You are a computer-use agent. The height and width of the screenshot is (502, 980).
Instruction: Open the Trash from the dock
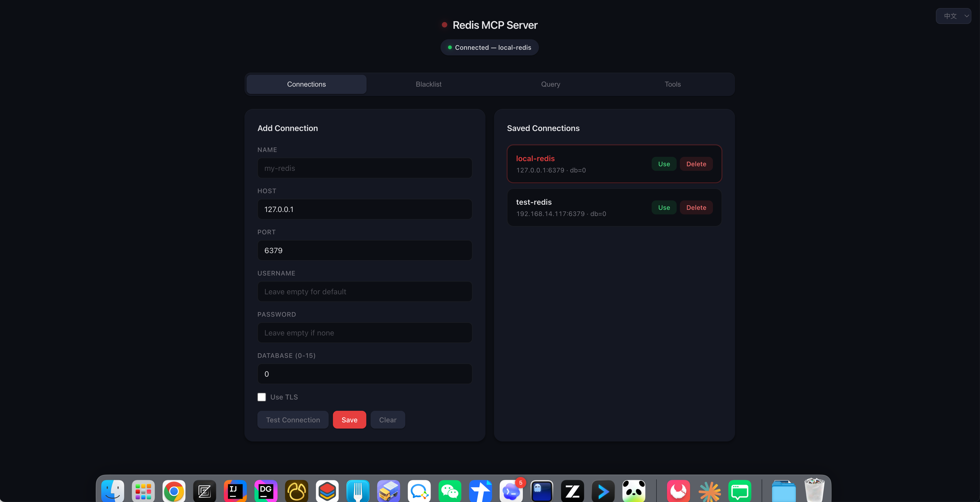tap(815, 490)
